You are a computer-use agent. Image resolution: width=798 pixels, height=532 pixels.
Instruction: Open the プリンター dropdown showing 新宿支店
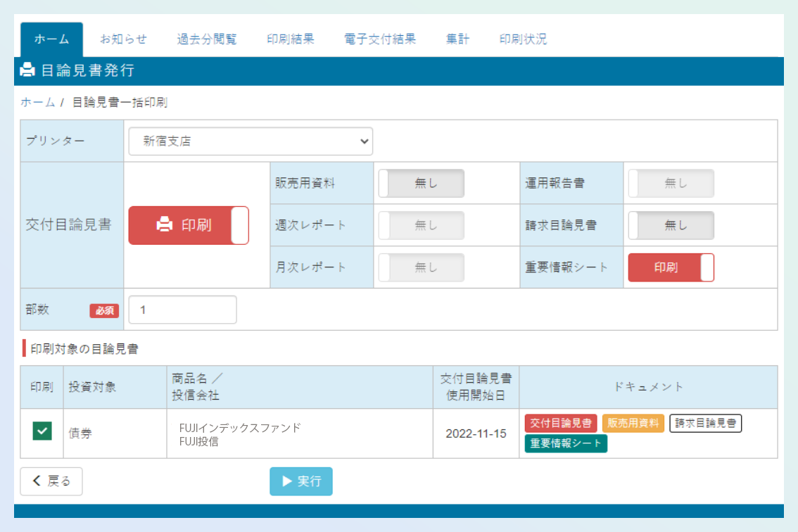click(251, 141)
